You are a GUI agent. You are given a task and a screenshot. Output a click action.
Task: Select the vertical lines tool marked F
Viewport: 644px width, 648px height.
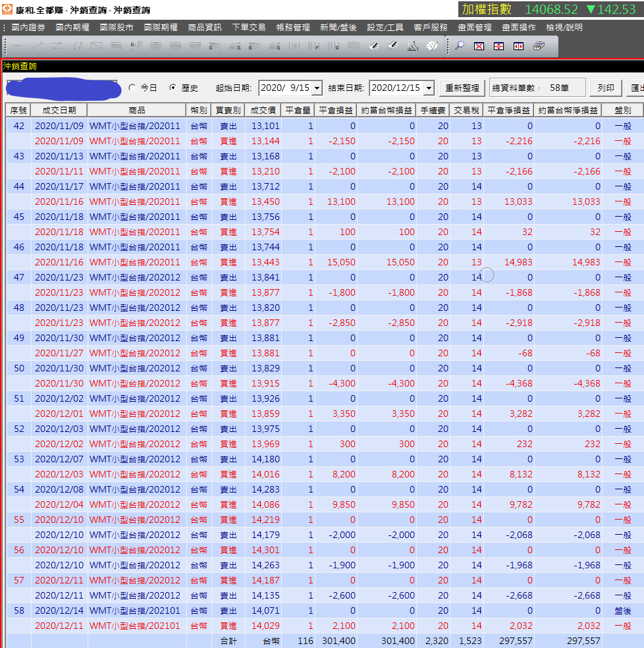(313, 46)
